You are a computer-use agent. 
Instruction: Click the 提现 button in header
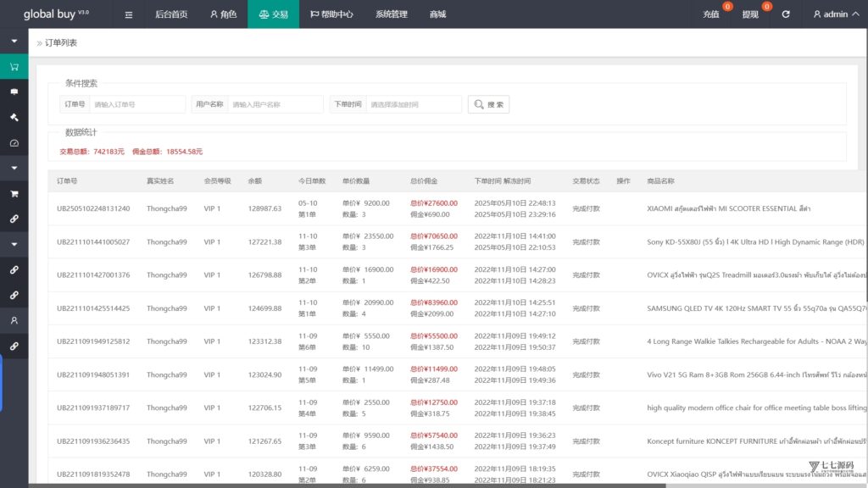[750, 14]
